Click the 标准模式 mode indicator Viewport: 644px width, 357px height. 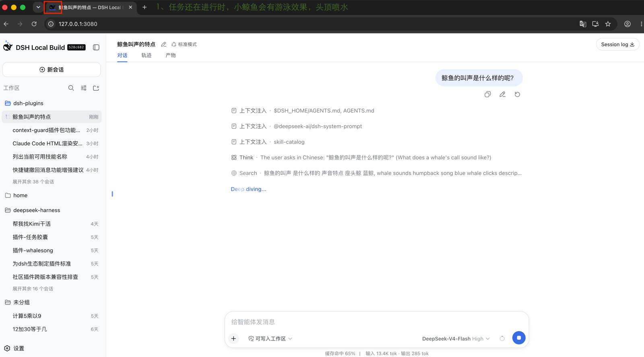tap(184, 44)
